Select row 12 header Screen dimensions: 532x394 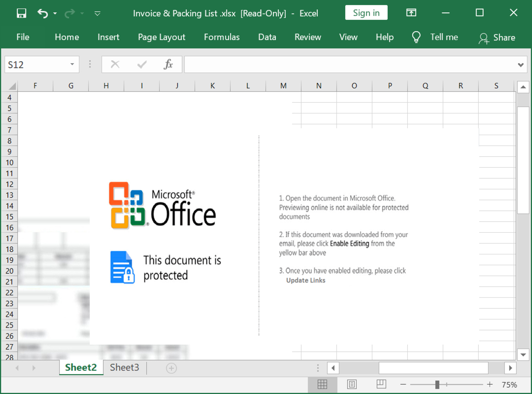coord(9,184)
